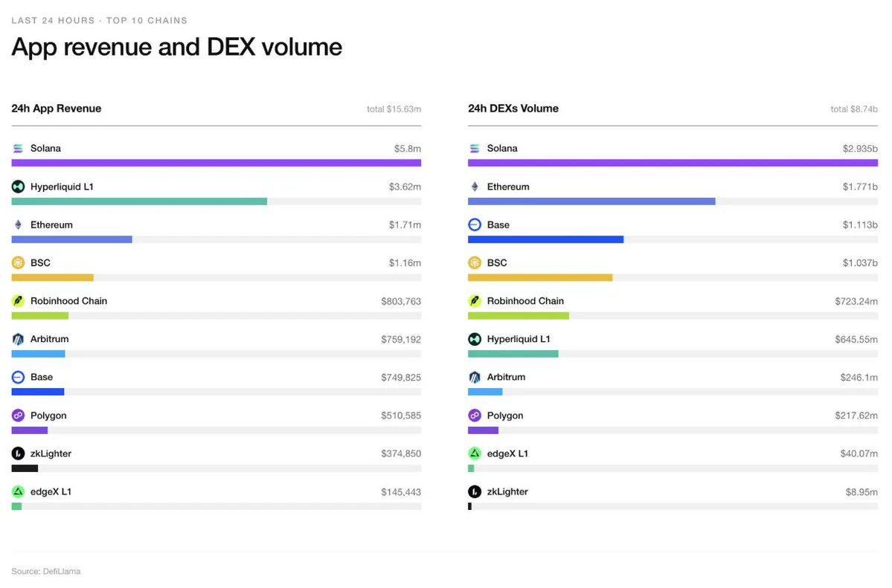Click the Ethereum icon in DEXs Volume list
This screenshot has width=892, height=588.
click(x=475, y=187)
